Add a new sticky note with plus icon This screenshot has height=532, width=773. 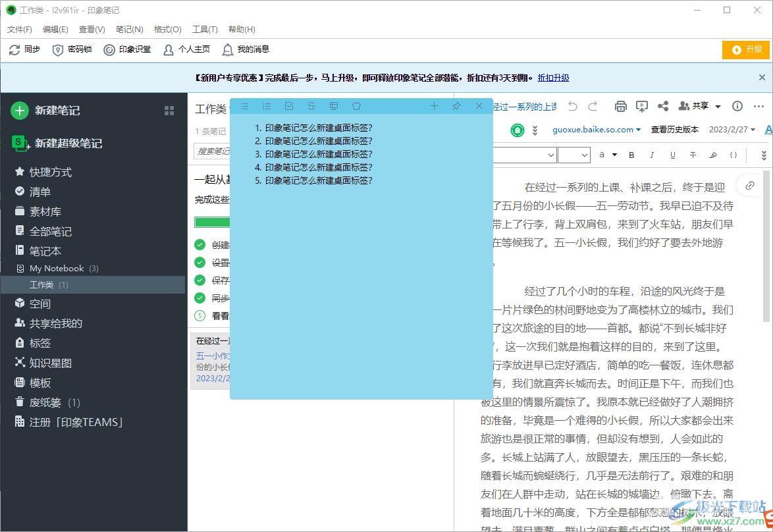[x=434, y=105]
